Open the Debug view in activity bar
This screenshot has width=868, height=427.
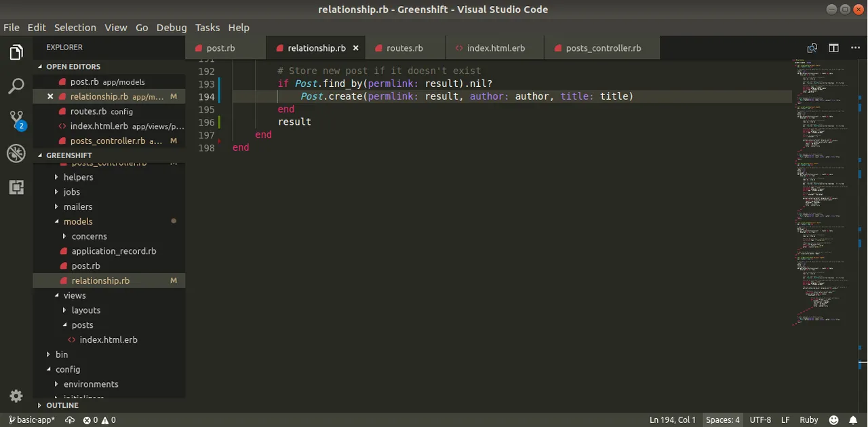click(16, 153)
